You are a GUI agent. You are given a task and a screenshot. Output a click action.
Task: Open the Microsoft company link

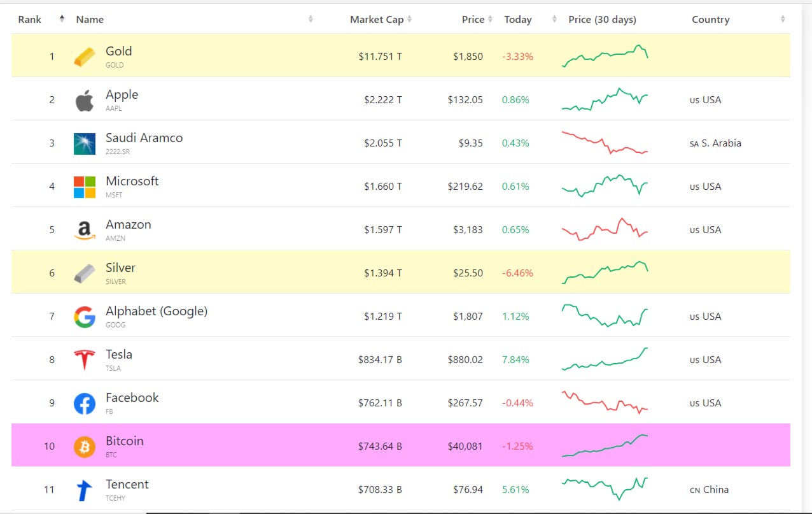132,182
